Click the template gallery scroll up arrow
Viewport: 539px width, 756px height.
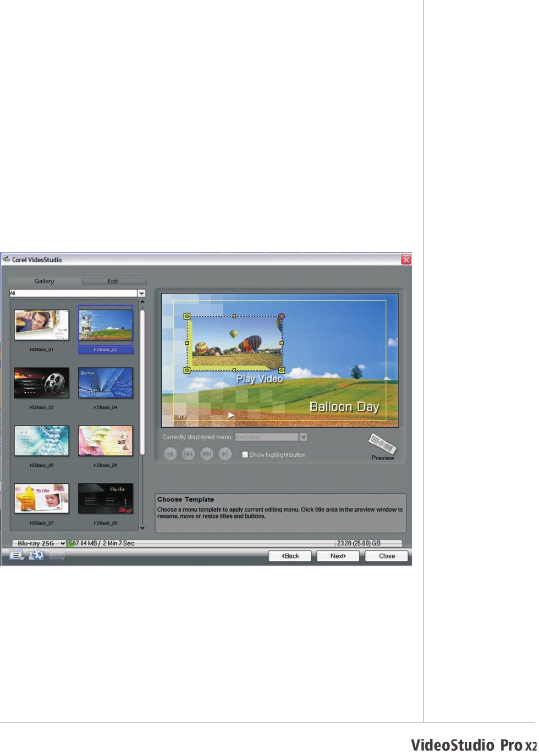tap(142, 302)
